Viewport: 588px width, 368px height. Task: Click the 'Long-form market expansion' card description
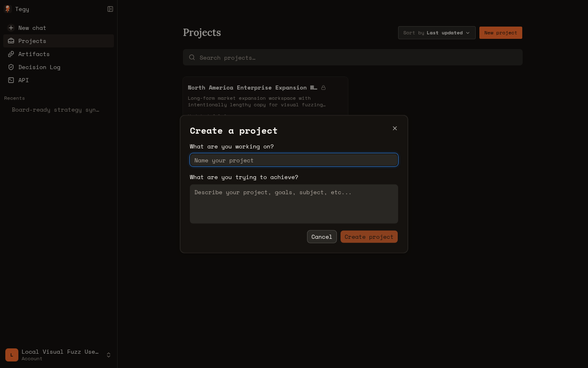[256, 101]
